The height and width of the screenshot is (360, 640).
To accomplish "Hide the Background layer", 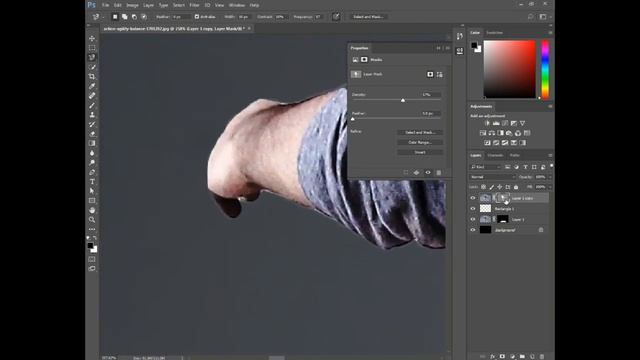I will click(x=473, y=230).
